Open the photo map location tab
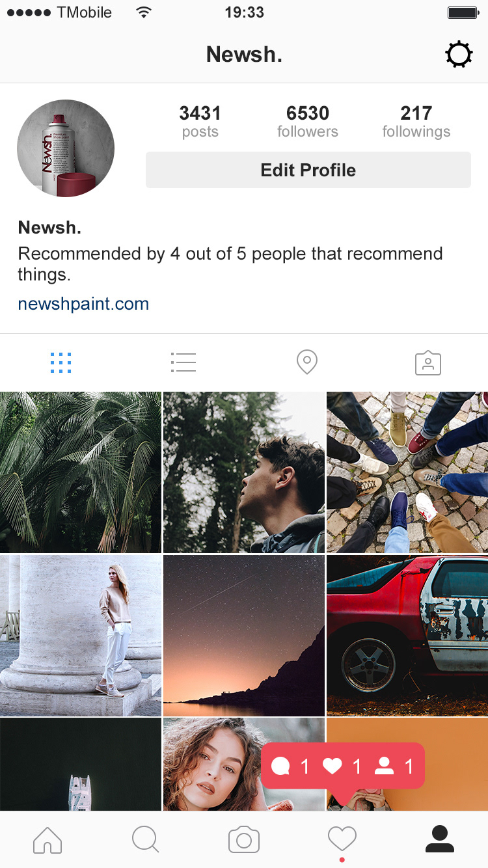Image resolution: width=488 pixels, height=868 pixels. click(306, 362)
